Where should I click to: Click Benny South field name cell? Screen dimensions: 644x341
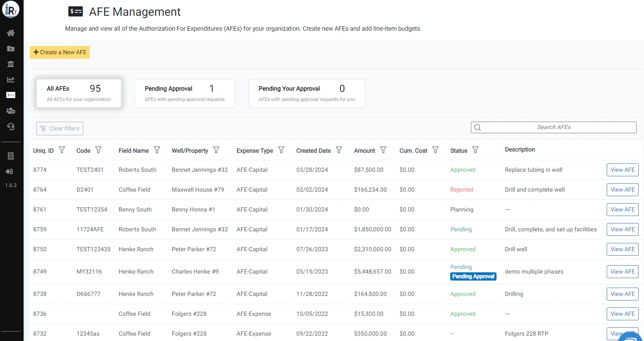click(135, 209)
